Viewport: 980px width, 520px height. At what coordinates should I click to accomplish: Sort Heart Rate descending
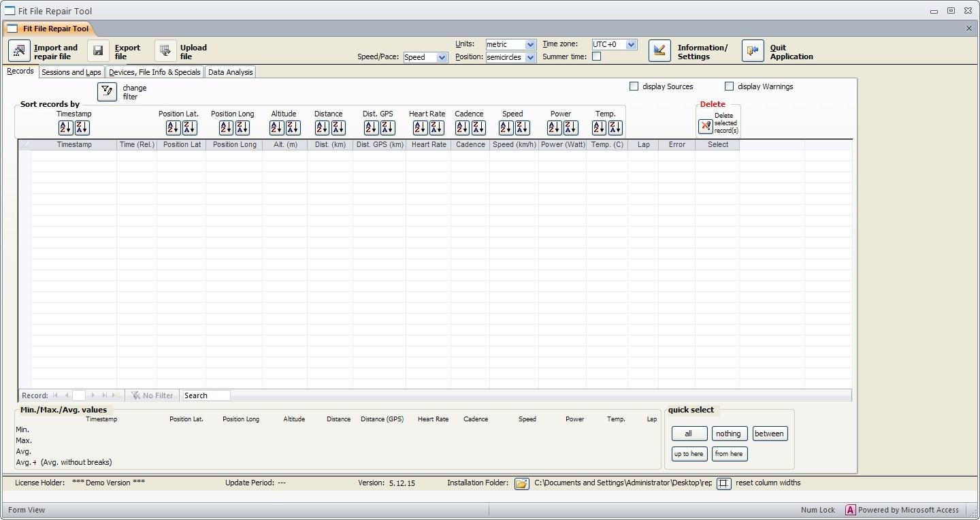[x=436, y=127]
